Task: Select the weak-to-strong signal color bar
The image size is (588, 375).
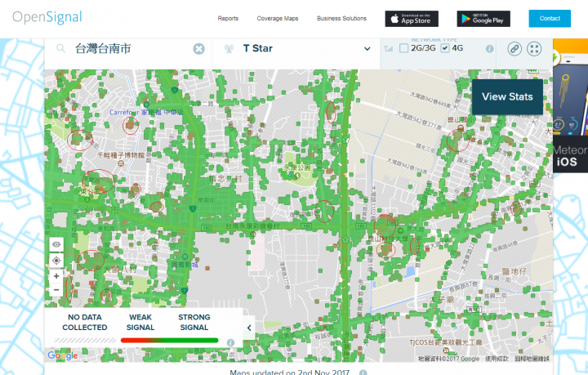Action: pos(170,340)
